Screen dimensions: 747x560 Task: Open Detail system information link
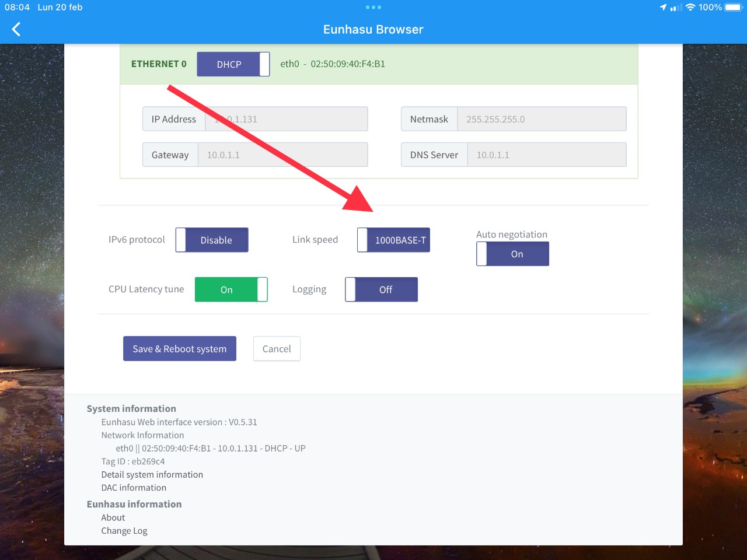[x=152, y=474]
